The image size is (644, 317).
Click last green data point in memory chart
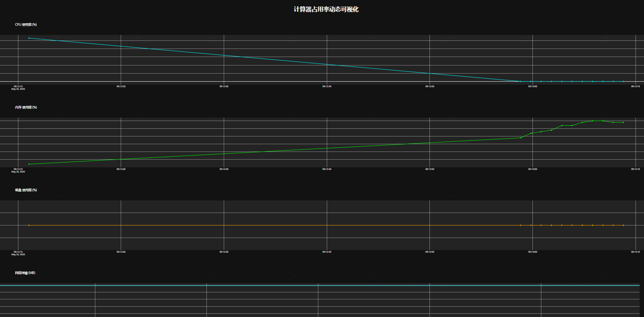pos(623,122)
